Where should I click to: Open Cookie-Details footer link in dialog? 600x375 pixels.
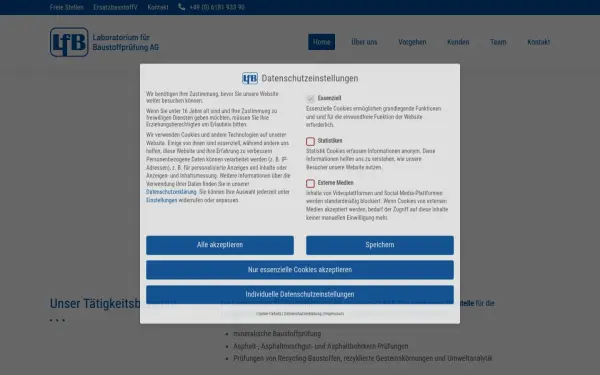click(x=269, y=314)
